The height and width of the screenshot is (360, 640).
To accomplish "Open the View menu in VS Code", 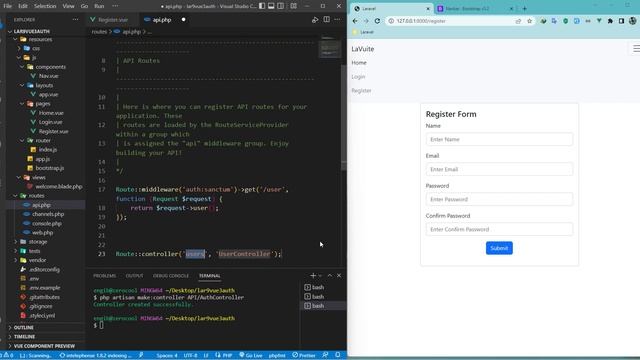I will (x=68, y=6).
